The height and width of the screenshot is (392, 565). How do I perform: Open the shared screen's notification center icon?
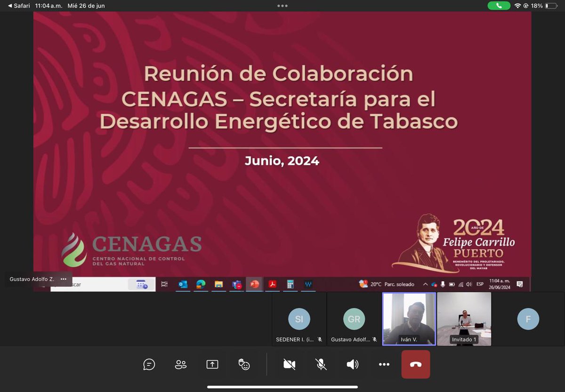point(520,284)
